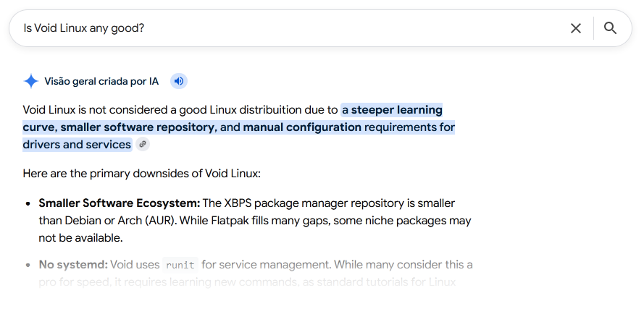The width and height of the screenshot is (644, 322).
Task: Submit search using the magnifying glass icon
Action: click(611, 28)
